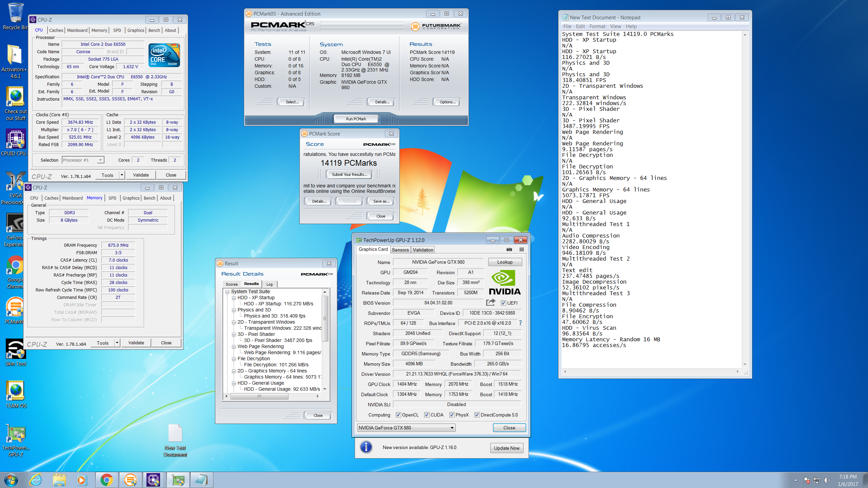This screenshot has width=868, height=488.
Task: Open the Sensors tab in GPU-Z
Action: [x=400, y=250]
